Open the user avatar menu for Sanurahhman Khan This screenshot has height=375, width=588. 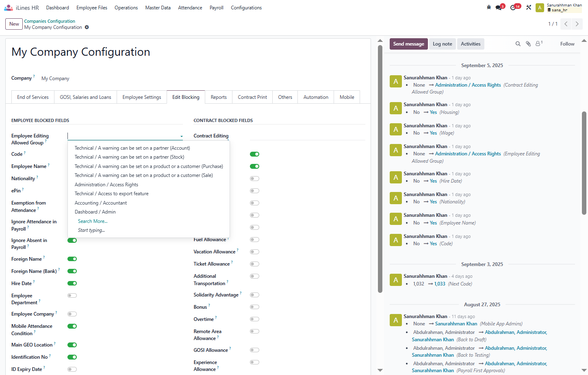pos(540,8)
